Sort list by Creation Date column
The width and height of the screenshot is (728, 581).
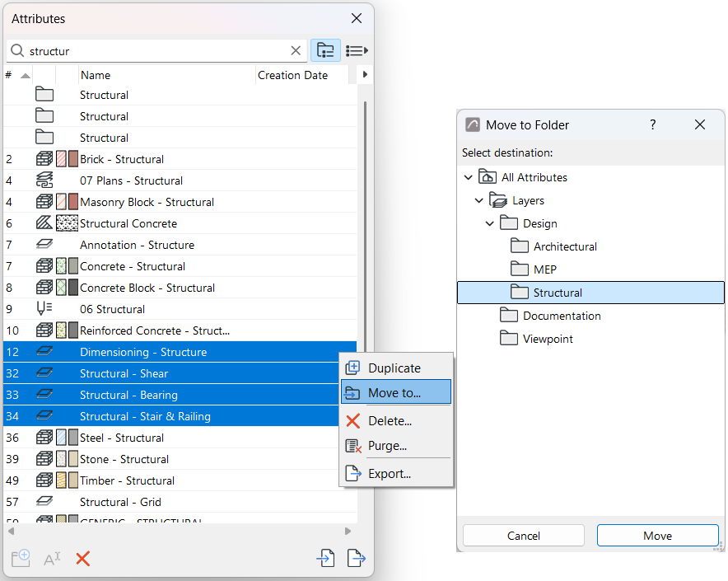click(x=301, y=75)
